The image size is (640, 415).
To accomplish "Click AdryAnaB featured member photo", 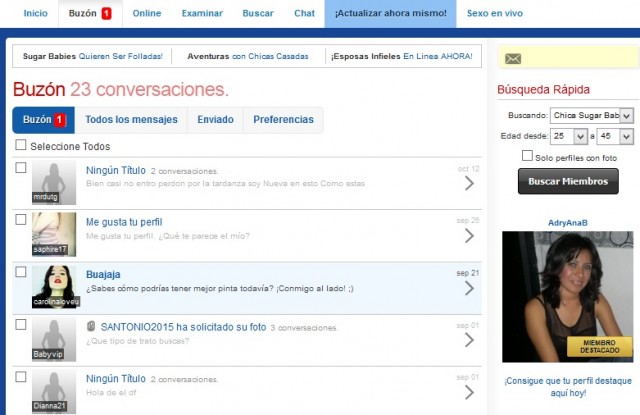I will point(568,297).
